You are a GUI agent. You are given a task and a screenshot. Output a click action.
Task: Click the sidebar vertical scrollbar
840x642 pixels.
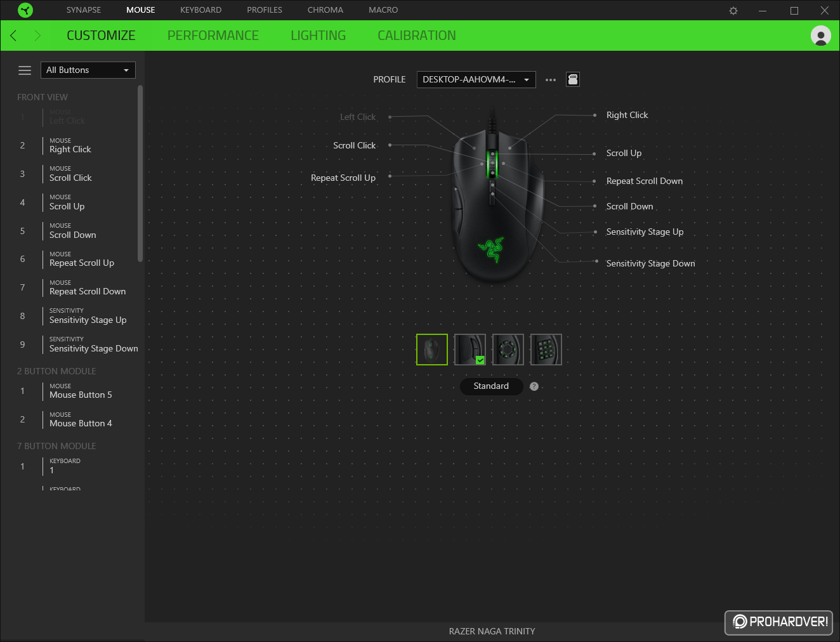tap(140, 173)
